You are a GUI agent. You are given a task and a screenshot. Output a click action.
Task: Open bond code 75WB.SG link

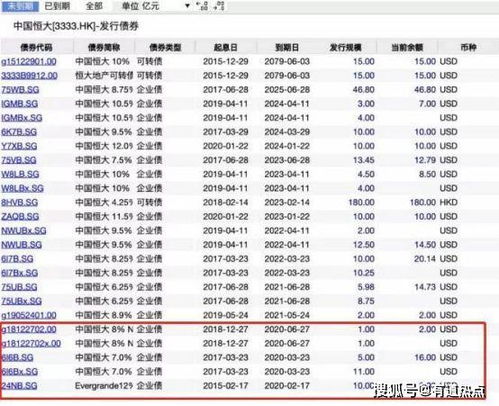[20, 90]
